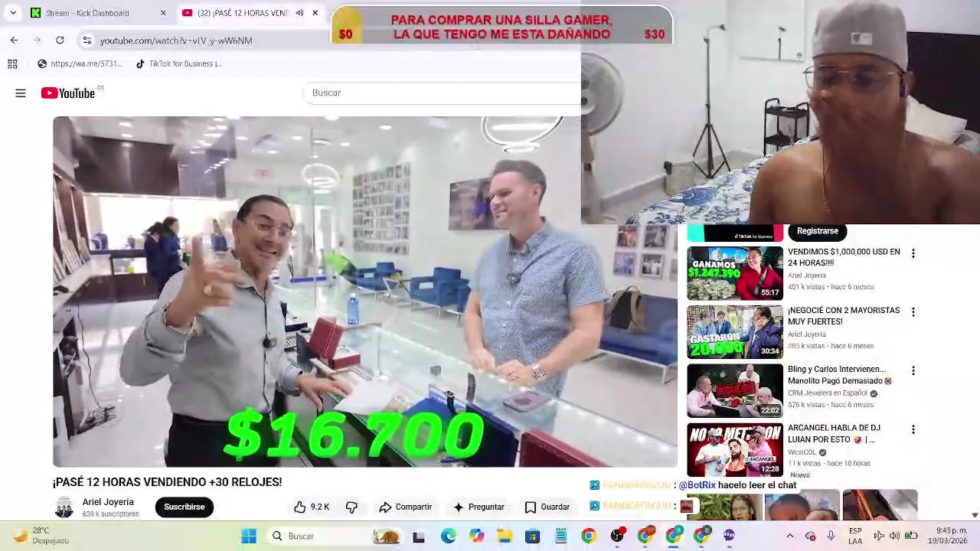Save the video with the Guardar button
980x551 pixels.
click(x=547, y=507)
